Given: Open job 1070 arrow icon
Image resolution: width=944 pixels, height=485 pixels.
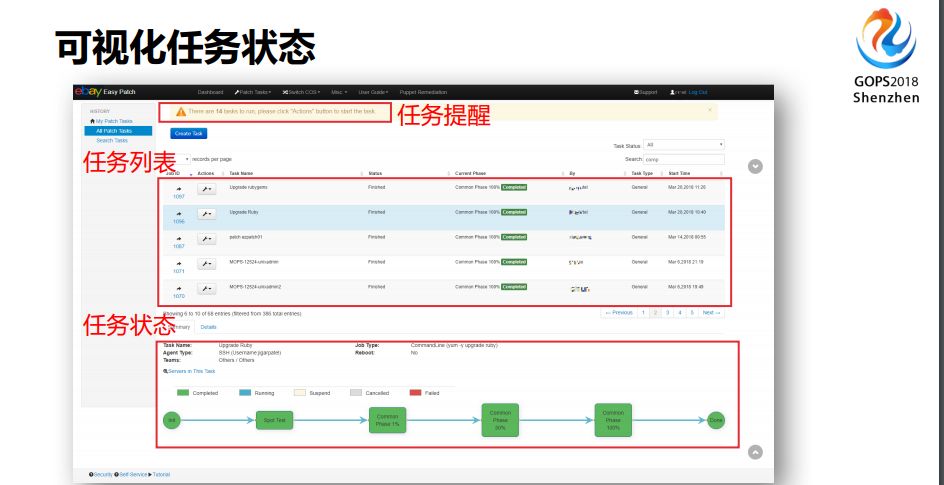Looking at the screenshot, I should pyautogui.click(x=179, y=289).
